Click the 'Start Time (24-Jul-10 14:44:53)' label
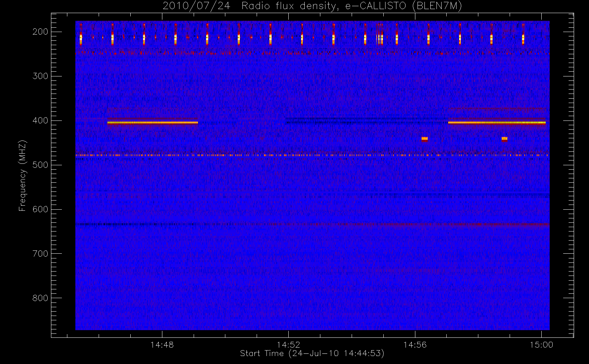Screen dimensions: 589x364 point(312,353)
